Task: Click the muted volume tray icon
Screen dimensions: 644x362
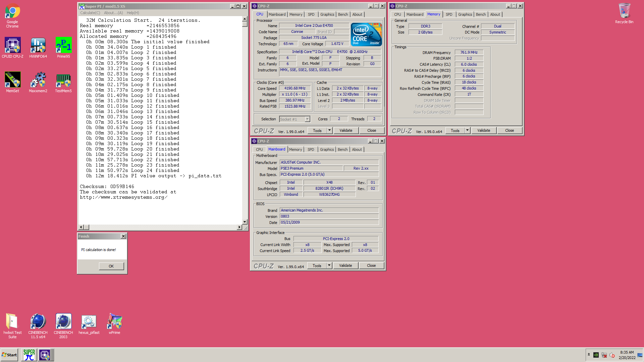Action: pyautogui.click(x=612, y=355)
